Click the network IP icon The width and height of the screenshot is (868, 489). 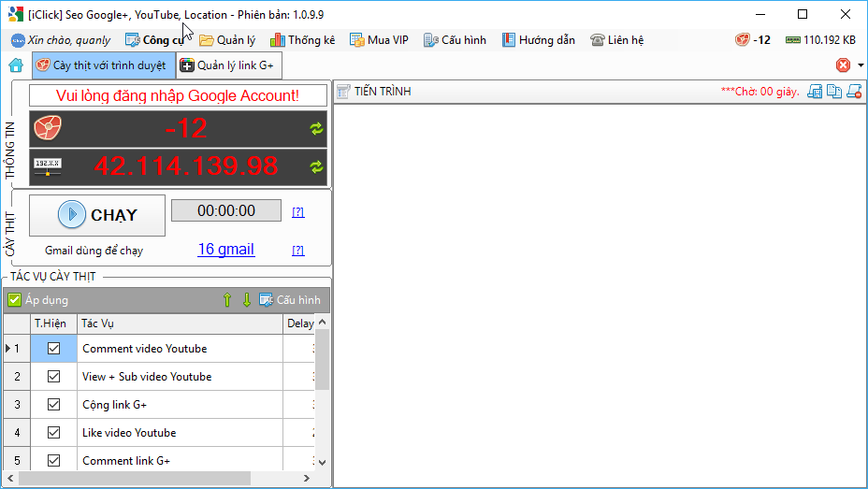(x=48, y=166)
